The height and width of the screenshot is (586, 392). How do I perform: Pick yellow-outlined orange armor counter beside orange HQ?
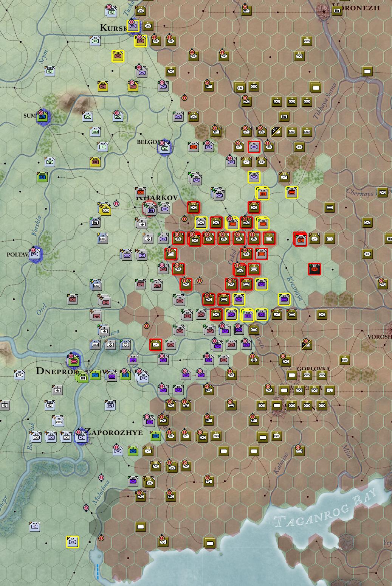(x=292, y=193)
